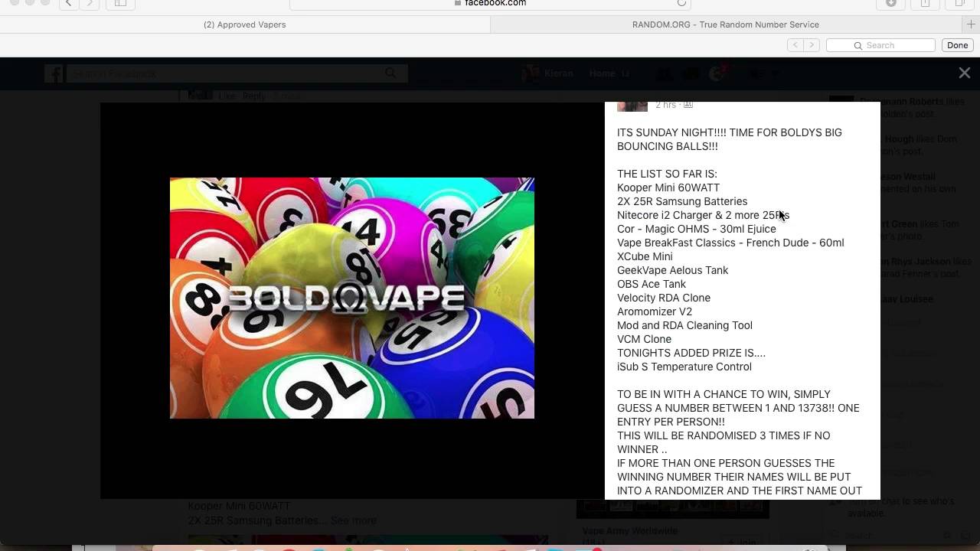Click the 'Kooper Mini 60WATT' line in the caption

[x=668, y=187]
